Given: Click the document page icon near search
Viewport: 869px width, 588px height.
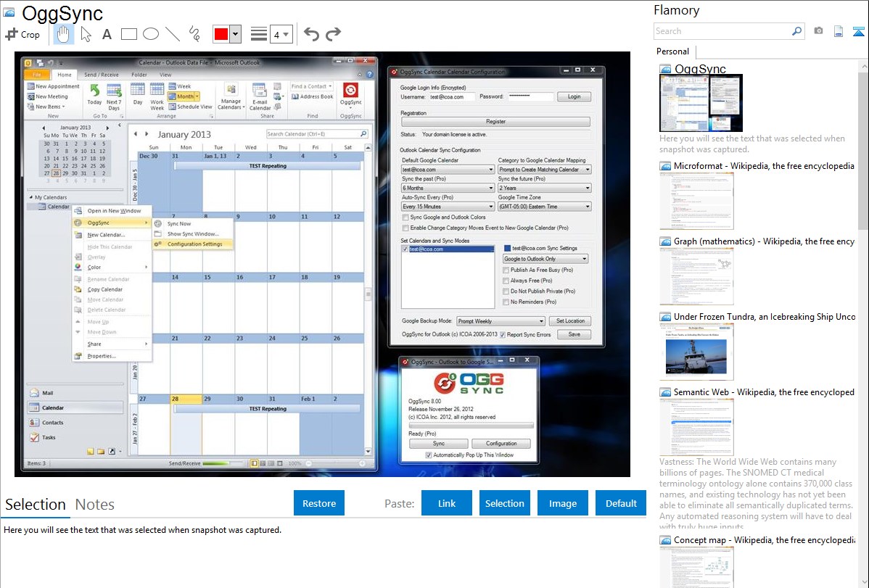Looking at the screenshot, I should coord(839,31).
